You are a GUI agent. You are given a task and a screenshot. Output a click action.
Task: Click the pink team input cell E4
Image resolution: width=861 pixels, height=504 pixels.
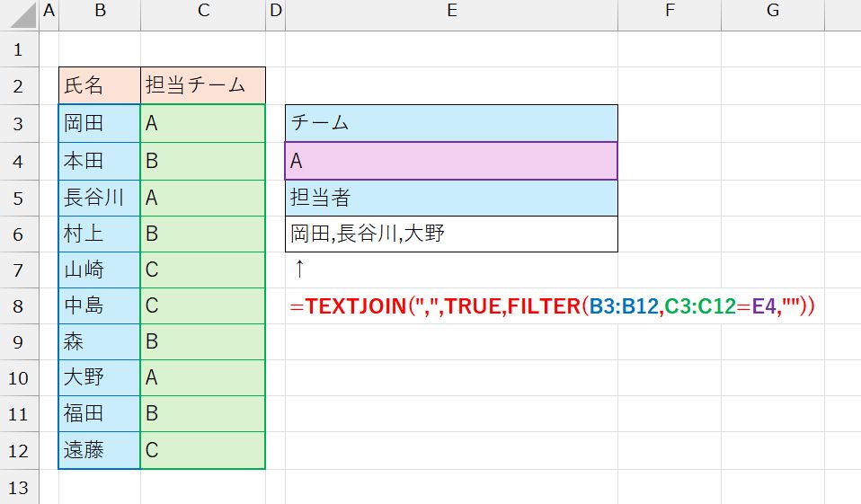click(451, 161)
